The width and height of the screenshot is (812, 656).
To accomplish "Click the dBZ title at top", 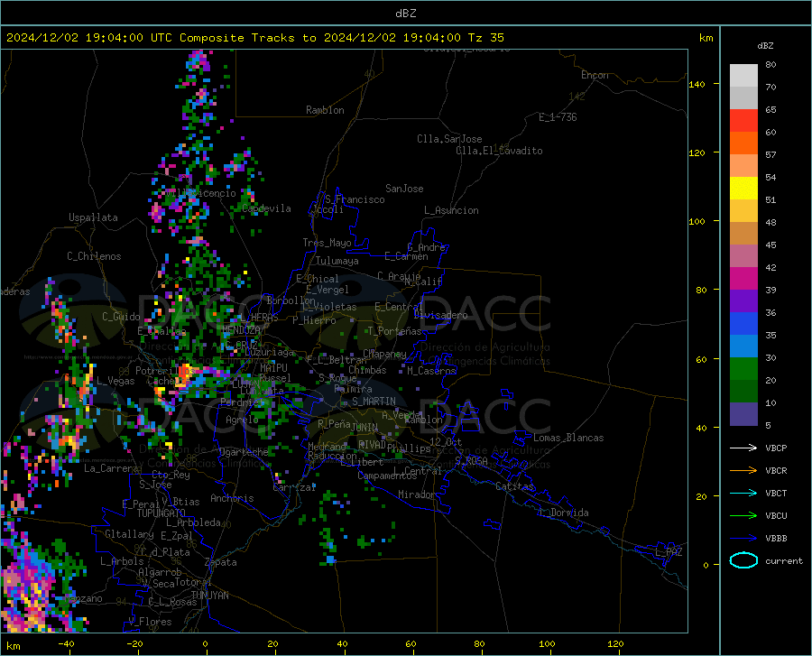I will [x=405, y=14].
